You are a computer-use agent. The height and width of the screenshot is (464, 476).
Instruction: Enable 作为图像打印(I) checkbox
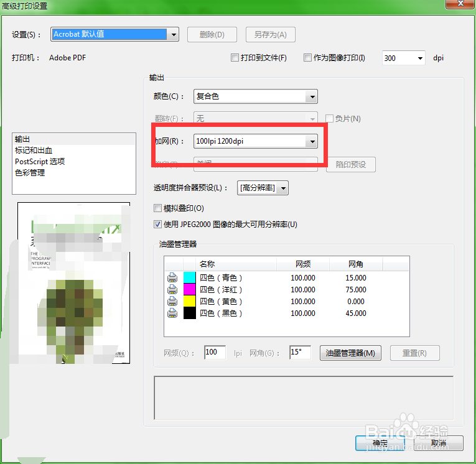click(307, 58)
